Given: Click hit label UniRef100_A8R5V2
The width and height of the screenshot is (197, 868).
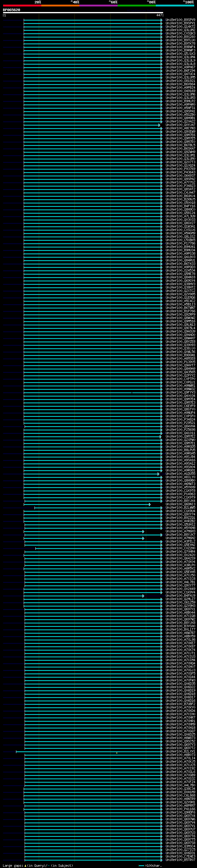Looking at the screenshot, I should point(180,568).
